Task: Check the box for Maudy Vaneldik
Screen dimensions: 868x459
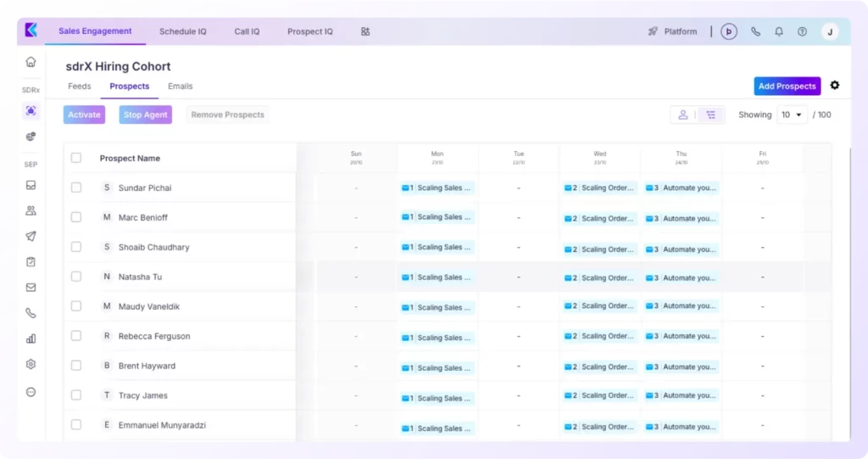Action: [x=76, y=306]
